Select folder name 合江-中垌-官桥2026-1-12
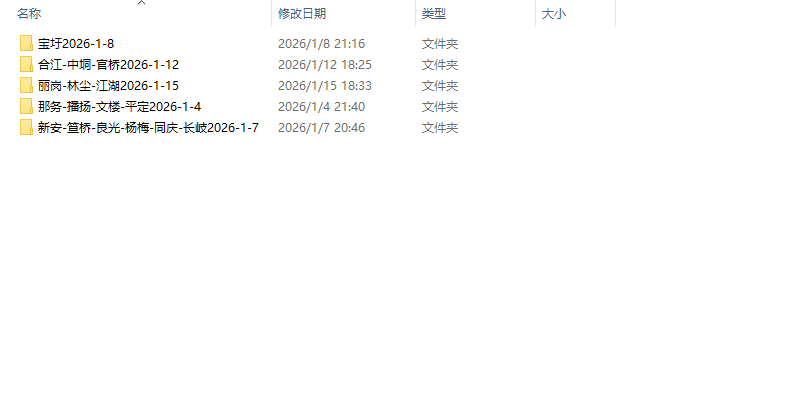Image resolution: width=806 pixels, height=411 pixels. pyautogui.click(x=108, y=65)
